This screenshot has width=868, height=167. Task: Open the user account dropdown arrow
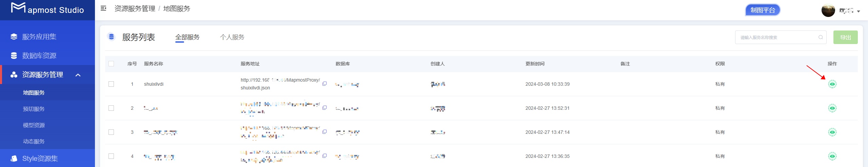pyautogui.click(x=859, y=11)
